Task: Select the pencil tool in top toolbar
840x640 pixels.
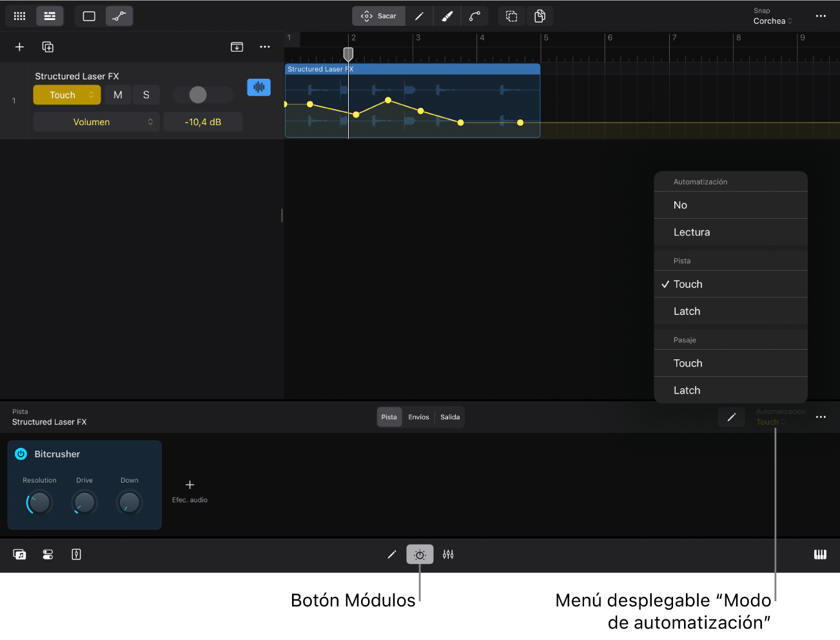Action: point(419,16)
